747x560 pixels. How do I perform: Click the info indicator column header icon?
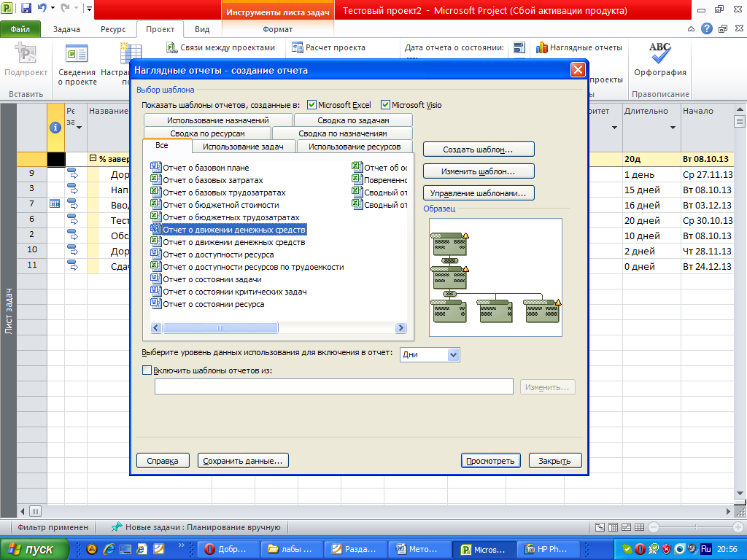tap(55, 127)
